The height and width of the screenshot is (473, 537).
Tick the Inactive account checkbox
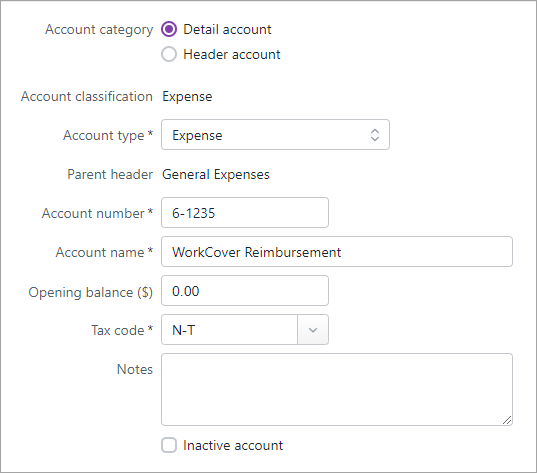(169, 445)
